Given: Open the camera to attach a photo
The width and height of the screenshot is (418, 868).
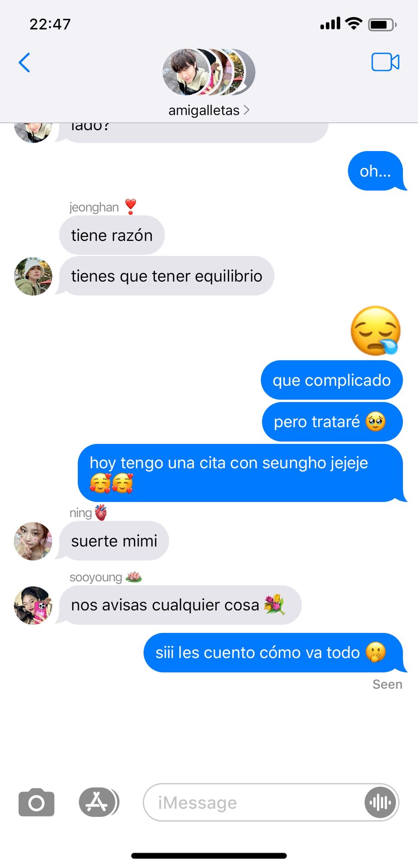Looking at the screenshot, I should pos(37,802).
